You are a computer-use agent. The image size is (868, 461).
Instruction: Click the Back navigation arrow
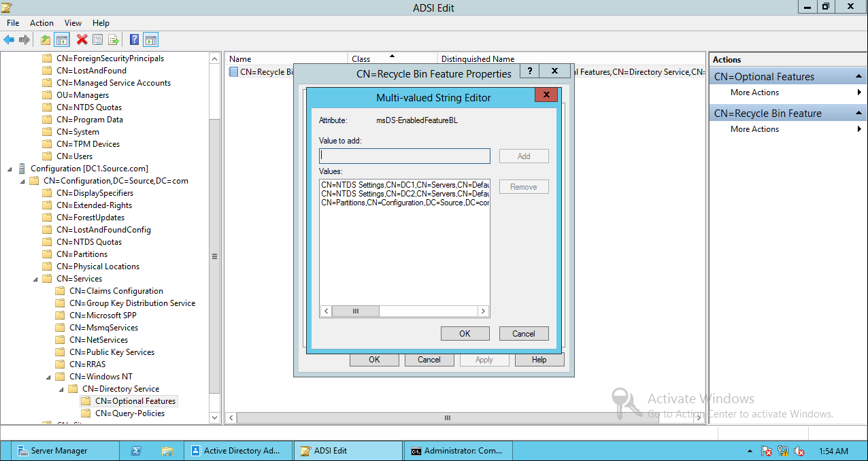point(9,39)
